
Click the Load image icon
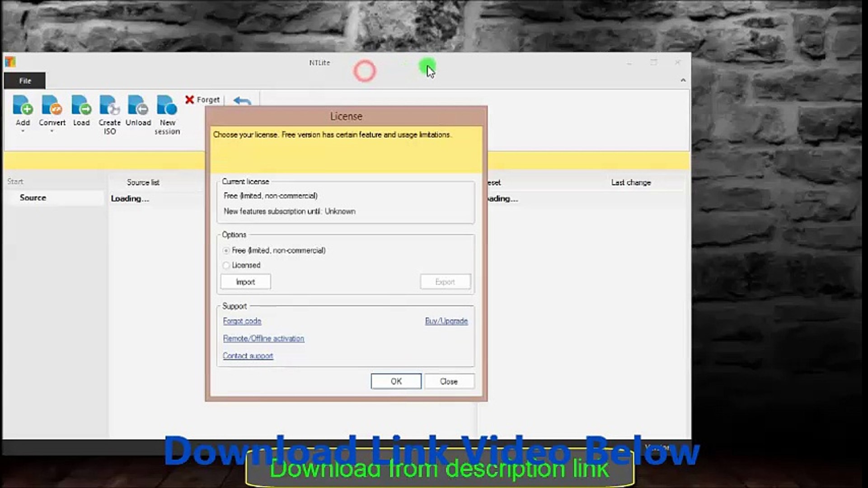[x=81, y=105]
